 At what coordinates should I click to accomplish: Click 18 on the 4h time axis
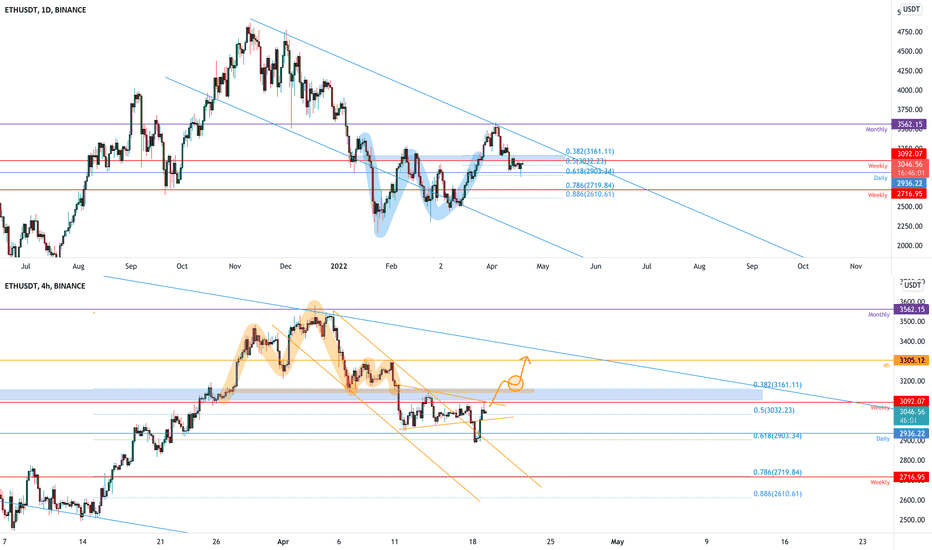click(x=473, y=542)
